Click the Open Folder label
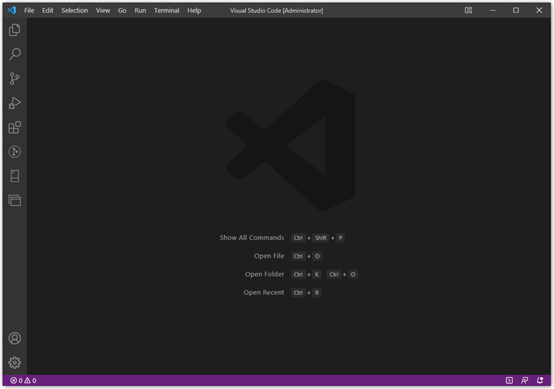Viewport: 554px width, 389px height. [x=264, y=274]
